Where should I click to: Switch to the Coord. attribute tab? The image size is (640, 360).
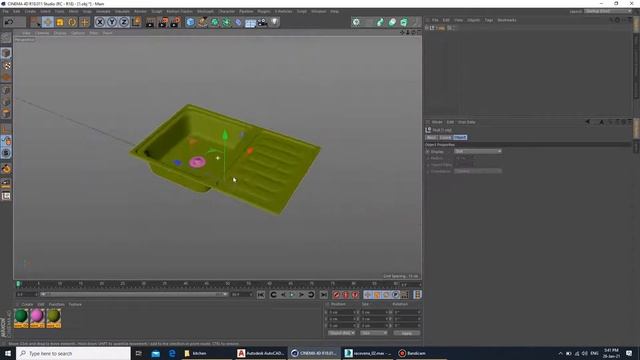coord(445,138)
